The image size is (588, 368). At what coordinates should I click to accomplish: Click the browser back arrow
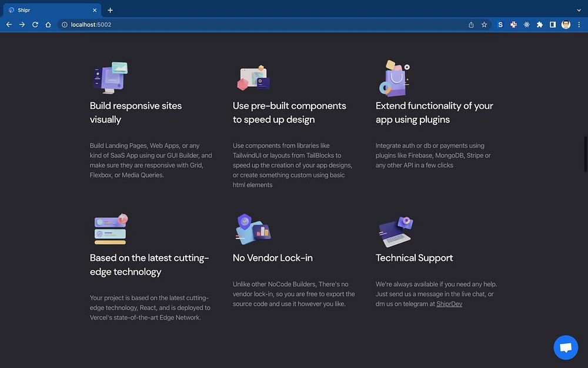point(9,24)
